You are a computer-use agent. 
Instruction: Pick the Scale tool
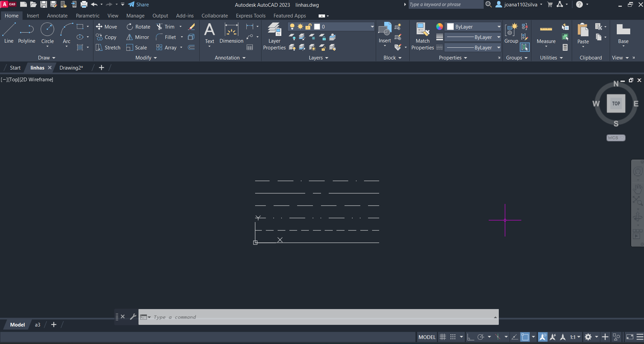[x=136, y=47]
